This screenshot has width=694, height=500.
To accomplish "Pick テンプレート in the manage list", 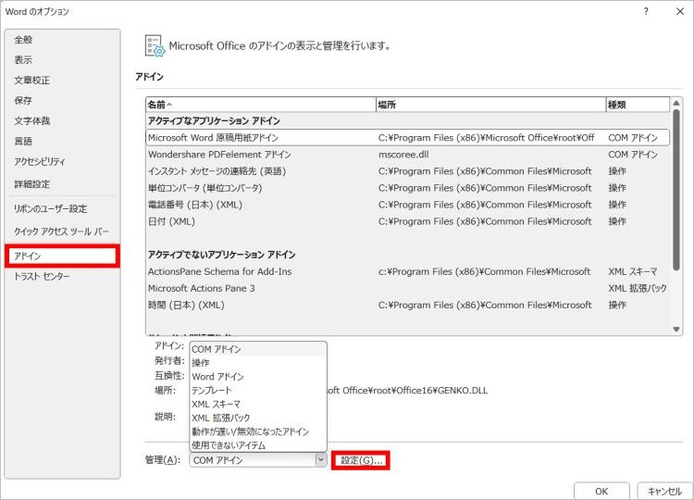I will click(212, 390).
